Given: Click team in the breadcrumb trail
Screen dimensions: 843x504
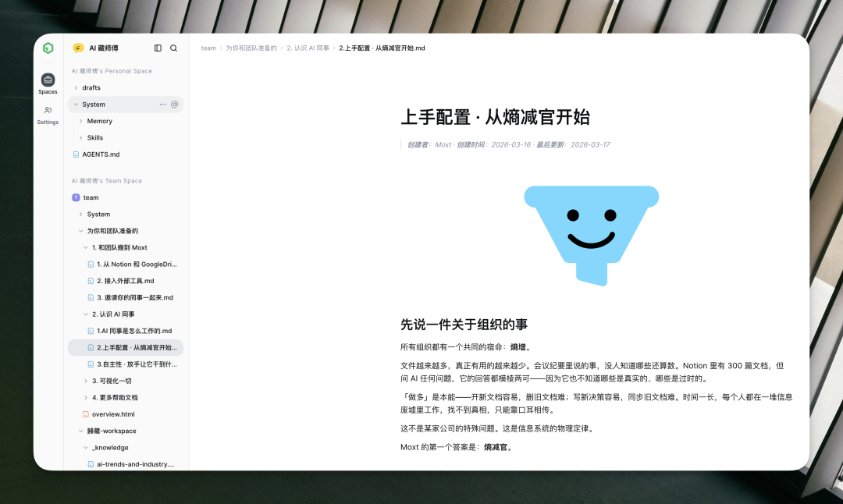Looking at the screenshot, I should pos(208,48).
